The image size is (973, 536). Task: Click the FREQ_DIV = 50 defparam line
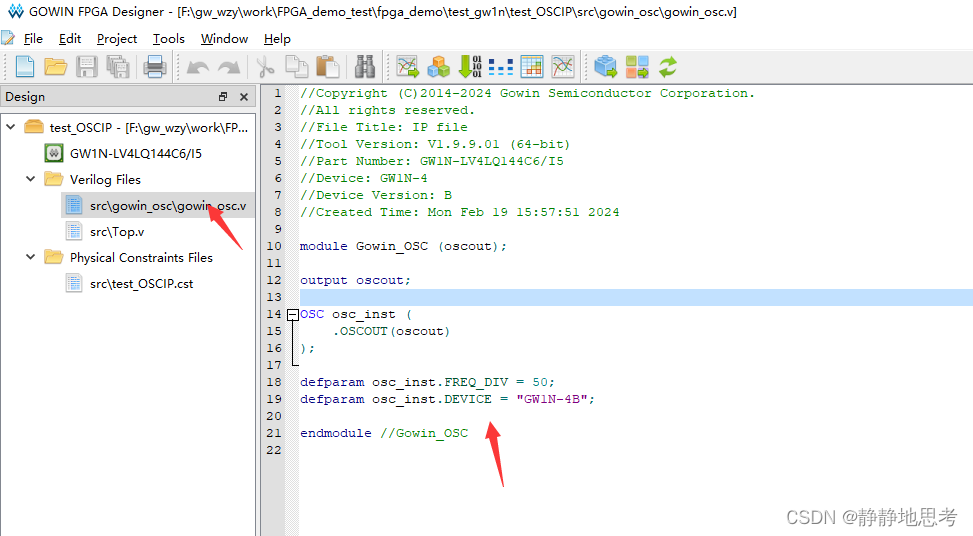point(427,382)
